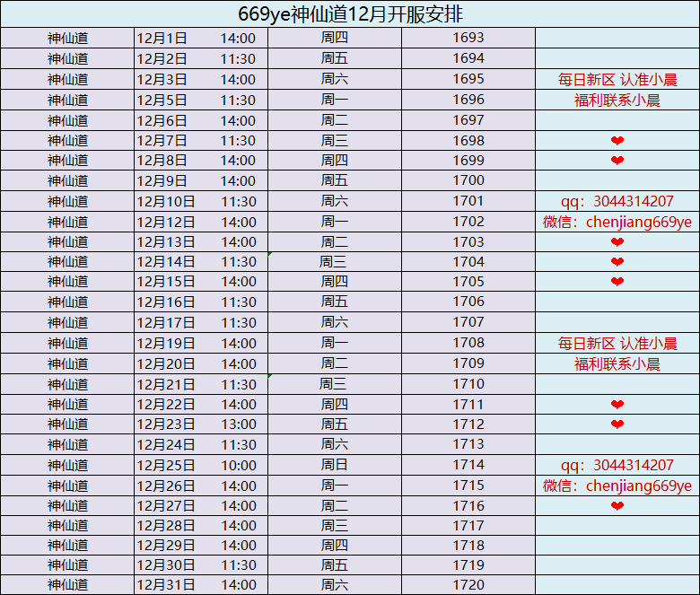Select the heart icon beside server 1699
Image resolution: width=700 pixels, height=595 pixels.
coord(617,161)
